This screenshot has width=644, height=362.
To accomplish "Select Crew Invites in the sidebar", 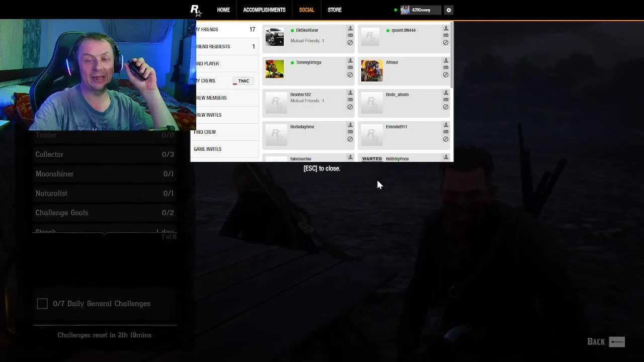I will pyautogui.click(x=225, y=115).
